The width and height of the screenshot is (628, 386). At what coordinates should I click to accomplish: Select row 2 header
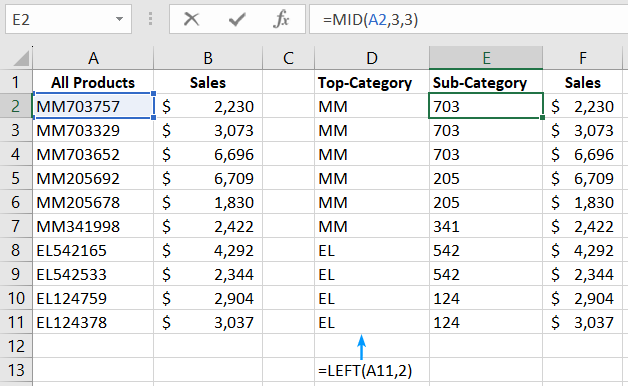[16, 106]
